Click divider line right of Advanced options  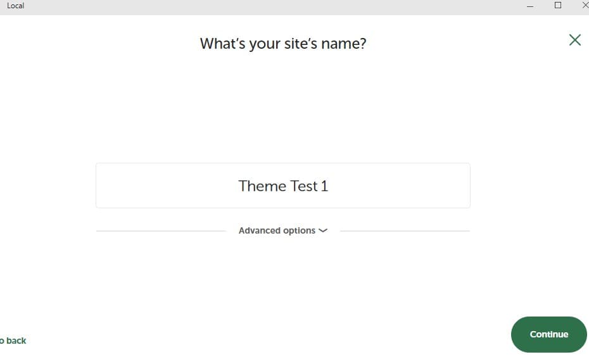click(404, 231)
